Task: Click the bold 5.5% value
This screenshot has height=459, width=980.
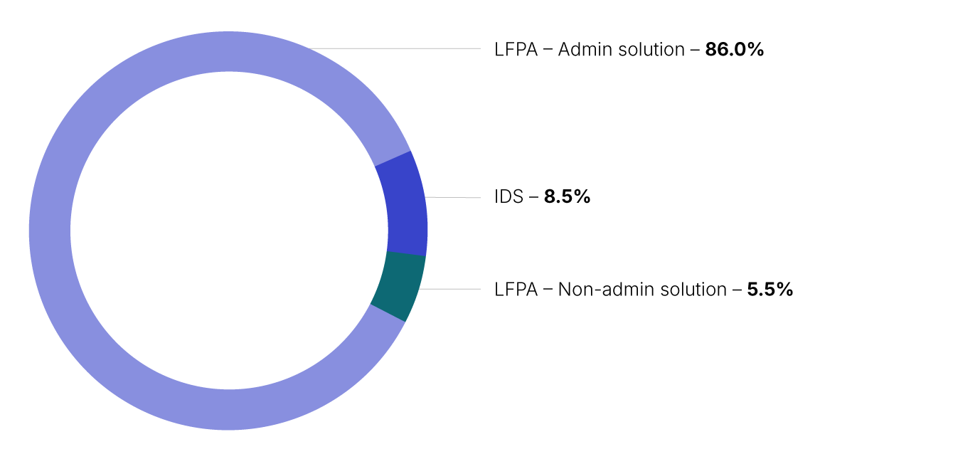Action: [x=769, y=290]
